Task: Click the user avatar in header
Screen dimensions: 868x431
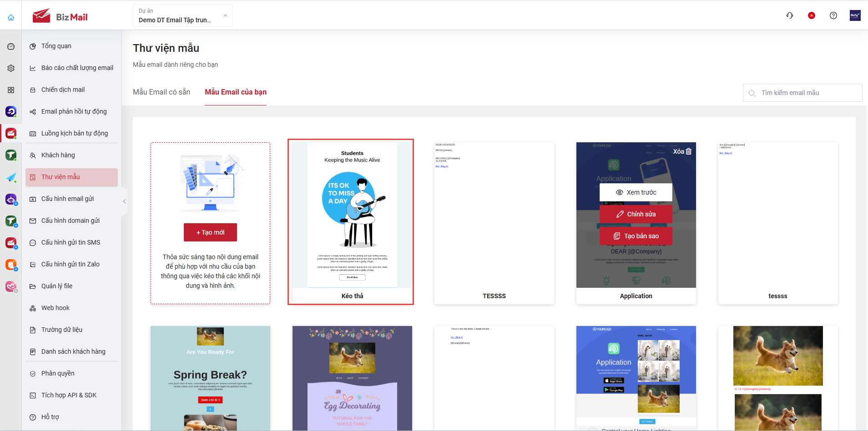Action: (855, 15)
